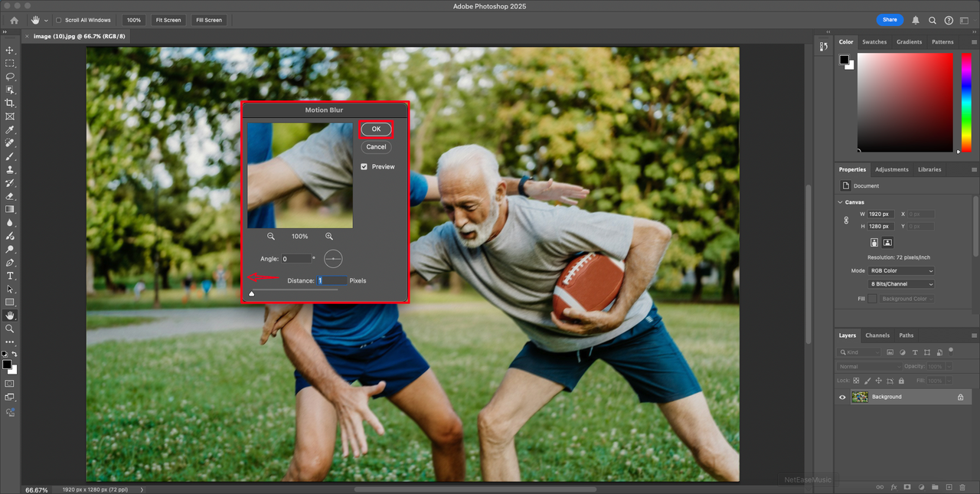Click the create new layer icon
Screen dimensions: 980x494
(949, 486)
